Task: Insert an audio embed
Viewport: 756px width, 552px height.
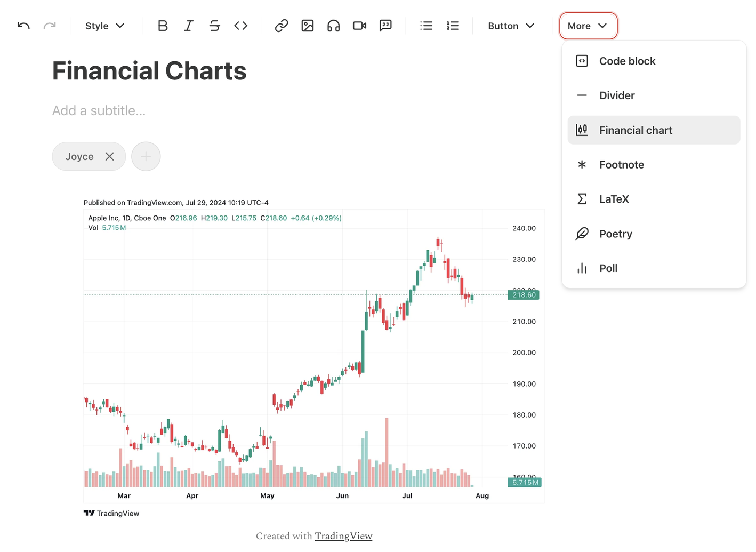Action: click(x=333, y=25)
